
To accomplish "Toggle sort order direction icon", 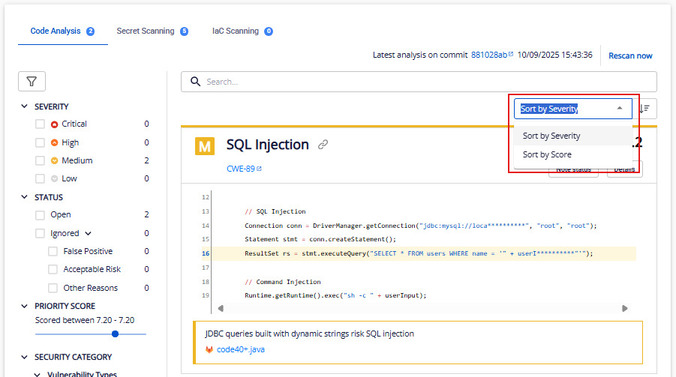I will [x=645, y=109].
